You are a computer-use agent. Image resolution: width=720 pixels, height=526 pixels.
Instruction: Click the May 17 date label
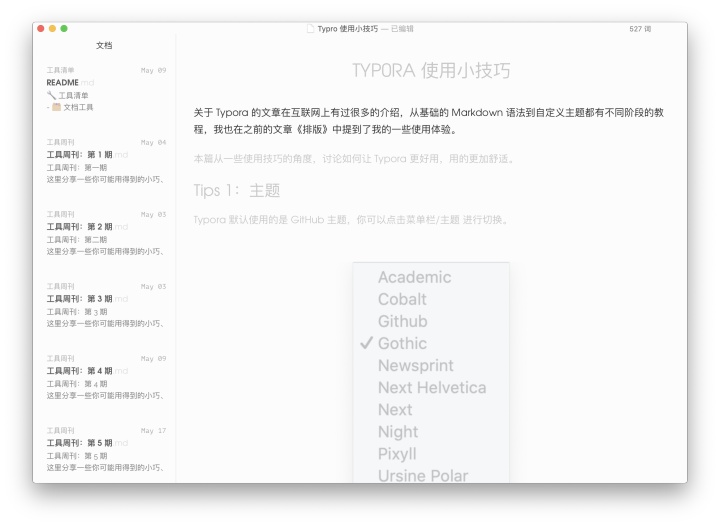pyautogui.click(x=153, y=431)
